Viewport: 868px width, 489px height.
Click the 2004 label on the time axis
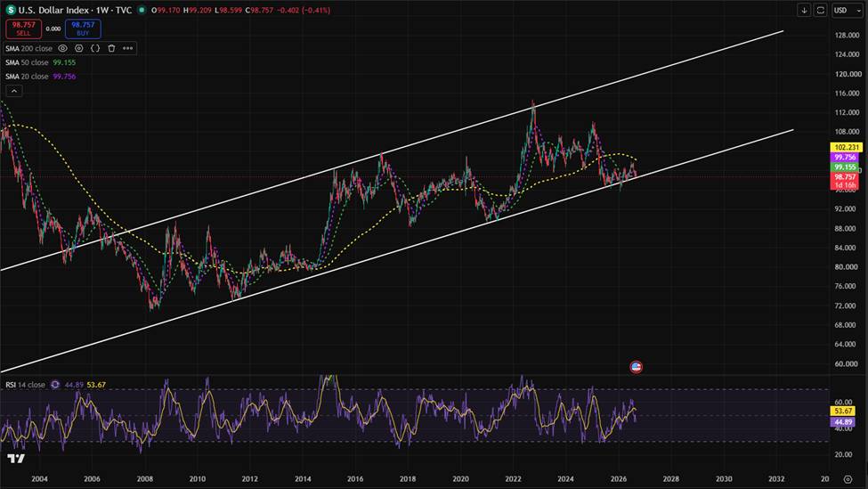click(39, 479)
